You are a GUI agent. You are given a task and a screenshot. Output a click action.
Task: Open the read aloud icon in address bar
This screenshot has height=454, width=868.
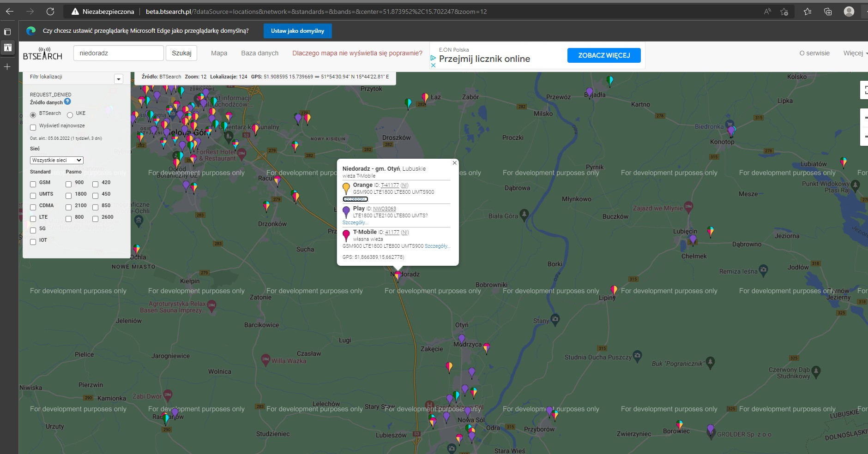767,12
